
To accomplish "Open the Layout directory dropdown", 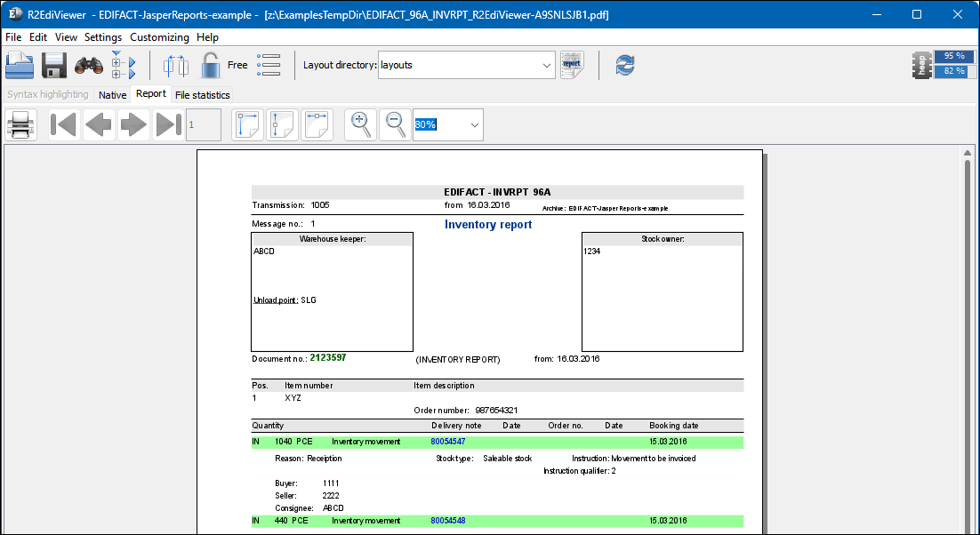I will click(x=547, y=65).
